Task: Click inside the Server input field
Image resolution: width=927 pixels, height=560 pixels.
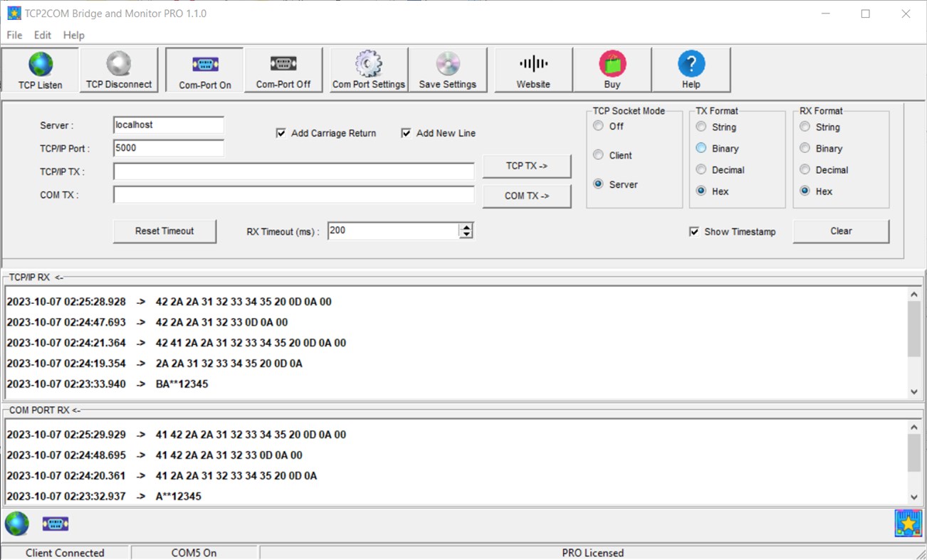Action: [x=168, y=125]
